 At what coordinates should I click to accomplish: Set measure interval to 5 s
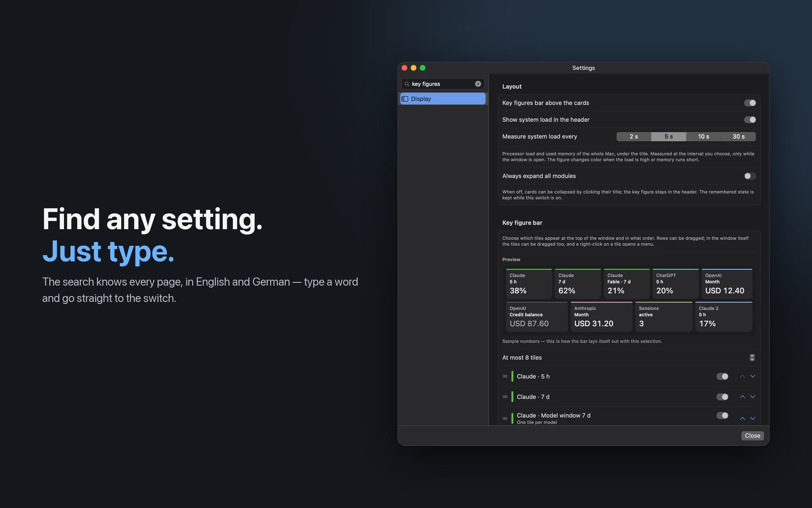pos(669,137)
